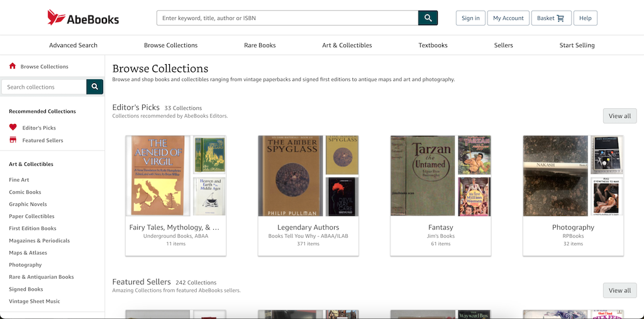The height and width of the screenshot is (319, 644).
Task: Click the AbeBooks logo
Action: (x=83, y=18)
